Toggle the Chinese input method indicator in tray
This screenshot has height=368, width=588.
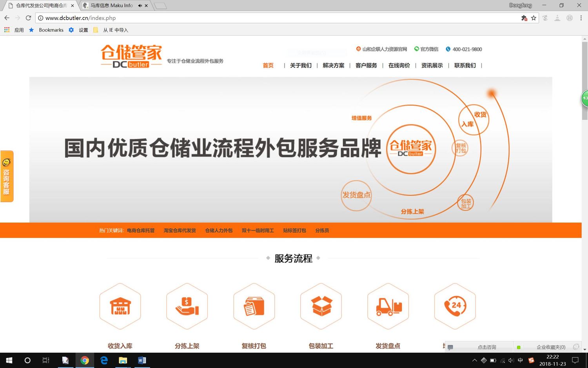[520, 360]
